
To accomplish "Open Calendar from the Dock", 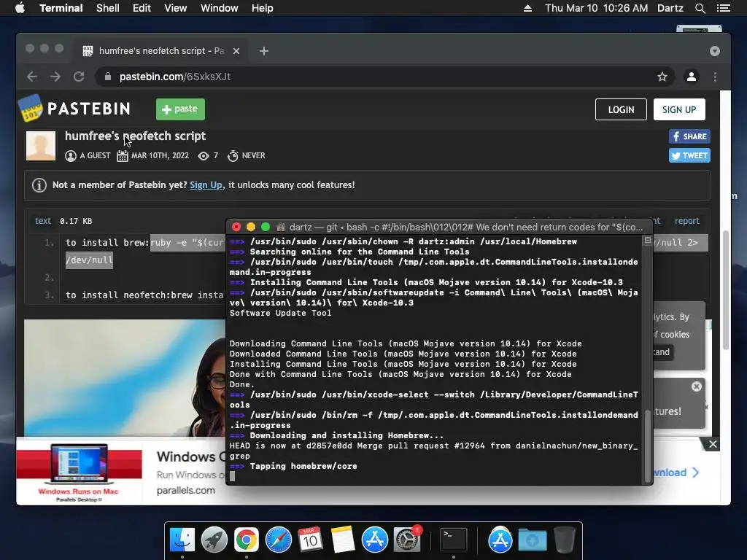I will pos(310,540).
